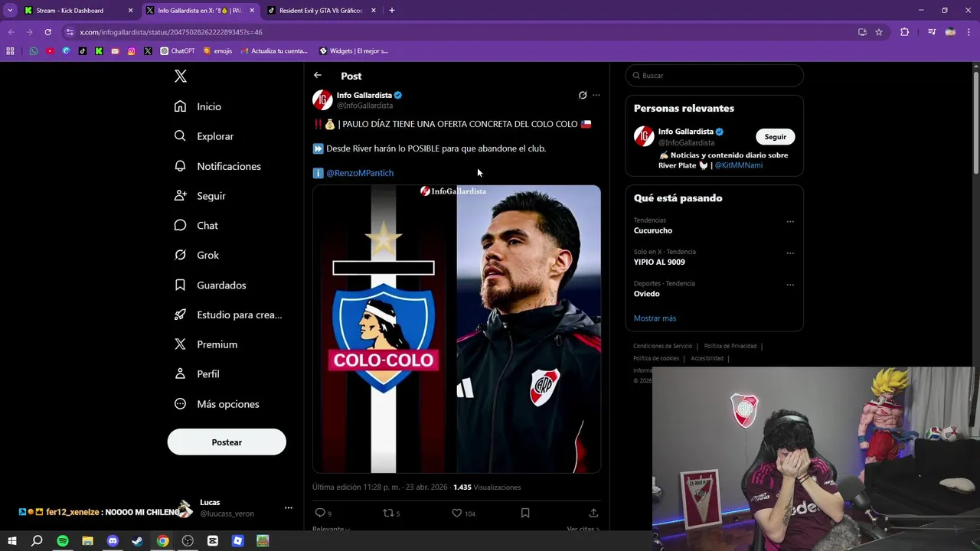Click Mostrar más under trends
This screenshot has height=551, width=980.
point(655,318)
